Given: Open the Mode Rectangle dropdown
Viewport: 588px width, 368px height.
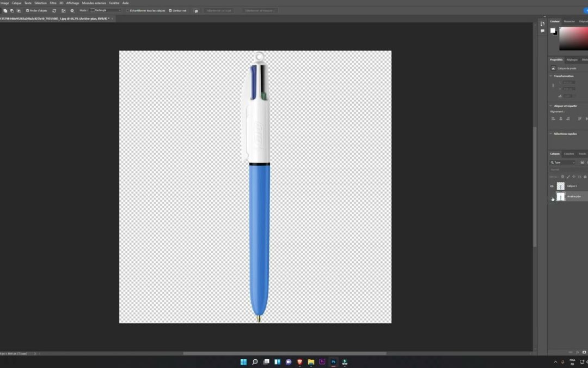Looking at the screenshot, I should tap(106, 10).
